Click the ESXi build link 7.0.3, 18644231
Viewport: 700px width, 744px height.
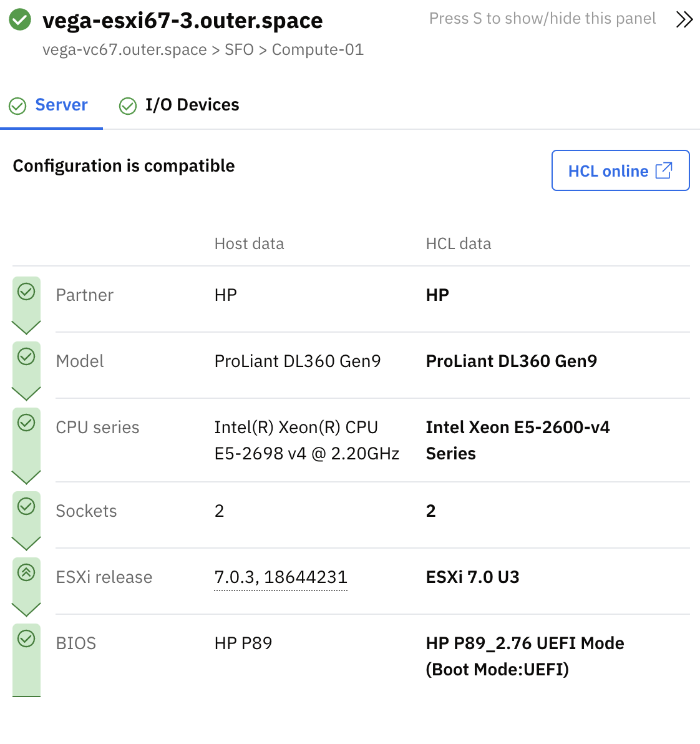pyautogui.click(x=280, y=577)
